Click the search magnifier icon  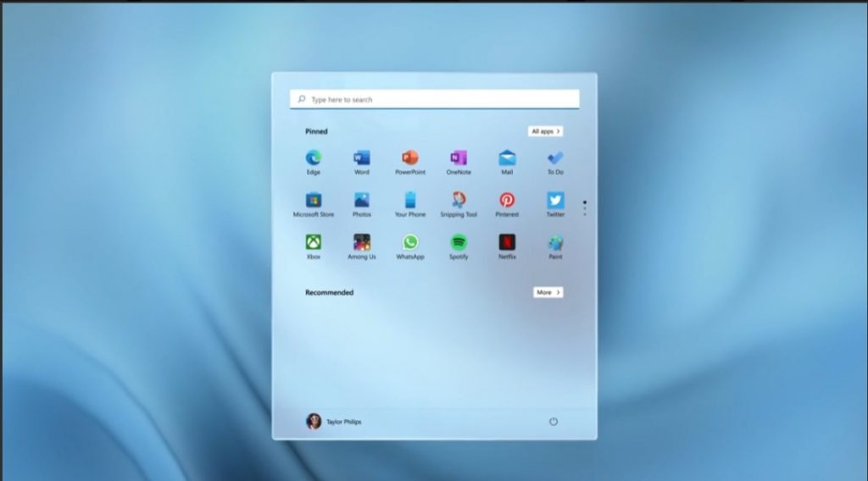point(302,99)
